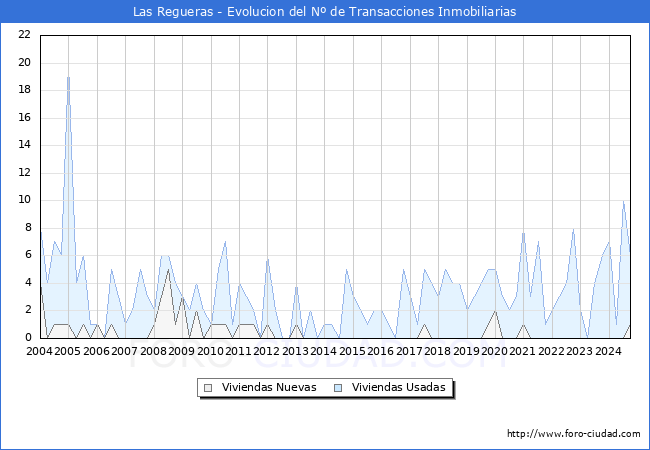Click the chart title 'Las Regueras - Evolucion del Nº de Transacciones Inmobiliarias'
Screen dimensions: 650x450
click(x=325, y=12)
